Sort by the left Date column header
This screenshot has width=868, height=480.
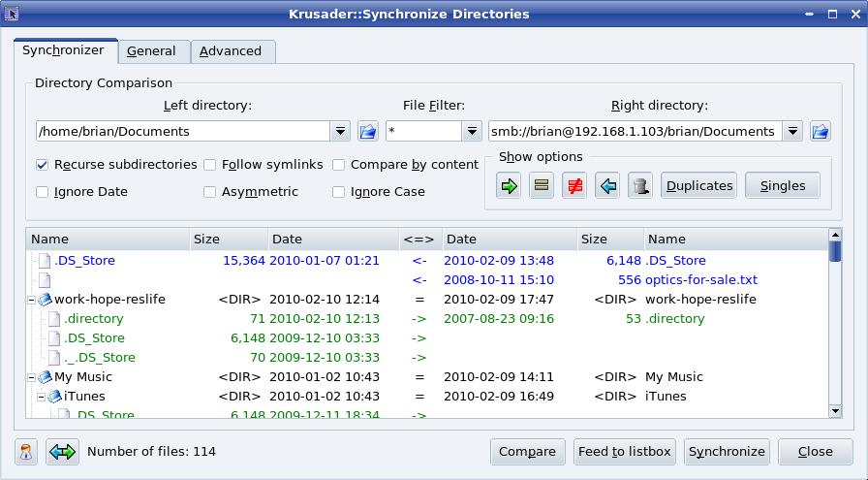[333, 239]
